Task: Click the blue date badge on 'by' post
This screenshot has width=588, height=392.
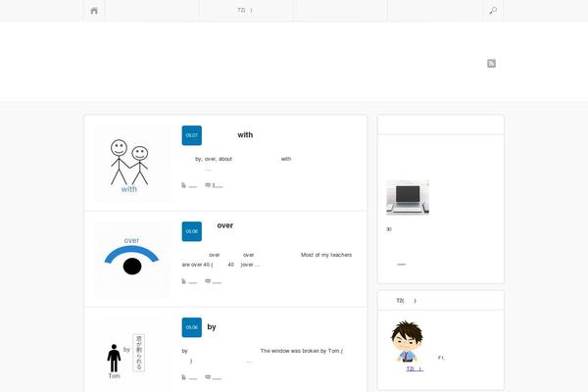Action: click(x=192, y=327)
